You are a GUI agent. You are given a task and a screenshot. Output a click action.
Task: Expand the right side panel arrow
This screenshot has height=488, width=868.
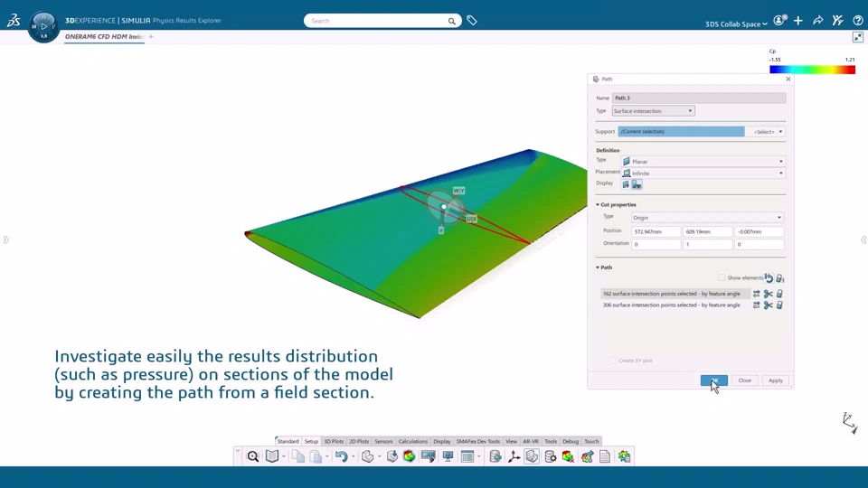[x=863, y=240]
